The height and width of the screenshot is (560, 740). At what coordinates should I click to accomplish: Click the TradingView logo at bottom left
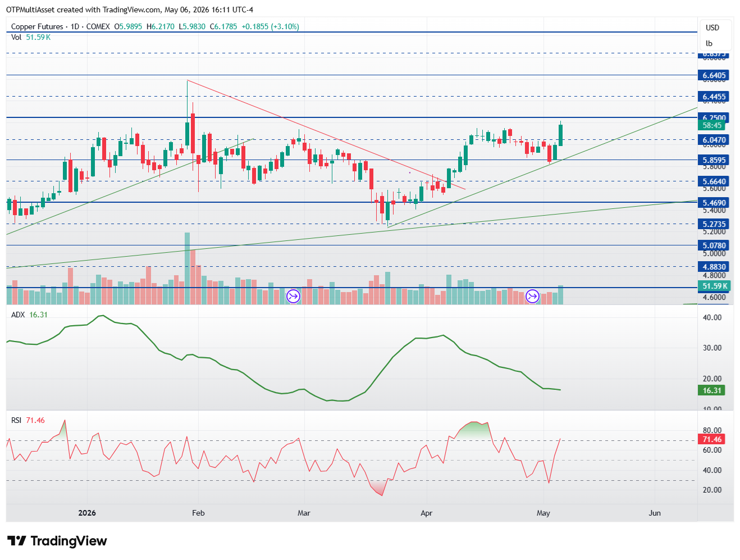tap(57, 541)
